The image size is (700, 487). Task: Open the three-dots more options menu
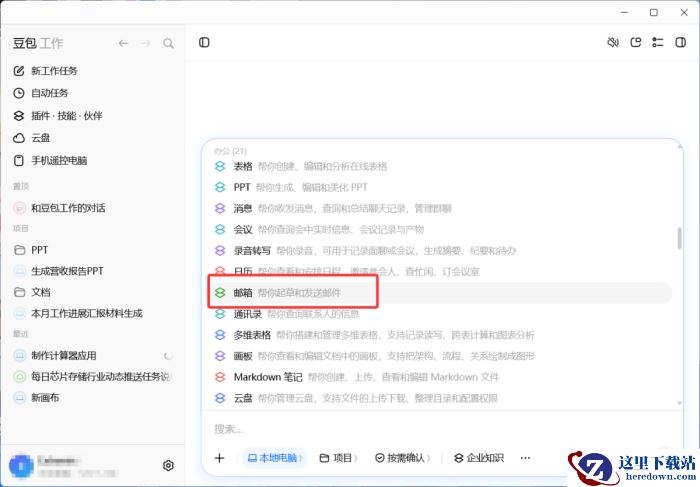coord(525,458)
